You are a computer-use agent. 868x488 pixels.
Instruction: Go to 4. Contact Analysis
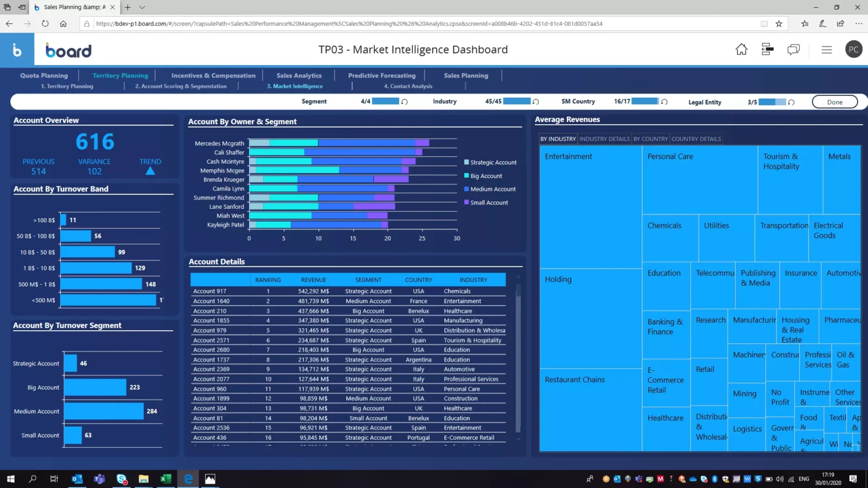coord(408,86)
